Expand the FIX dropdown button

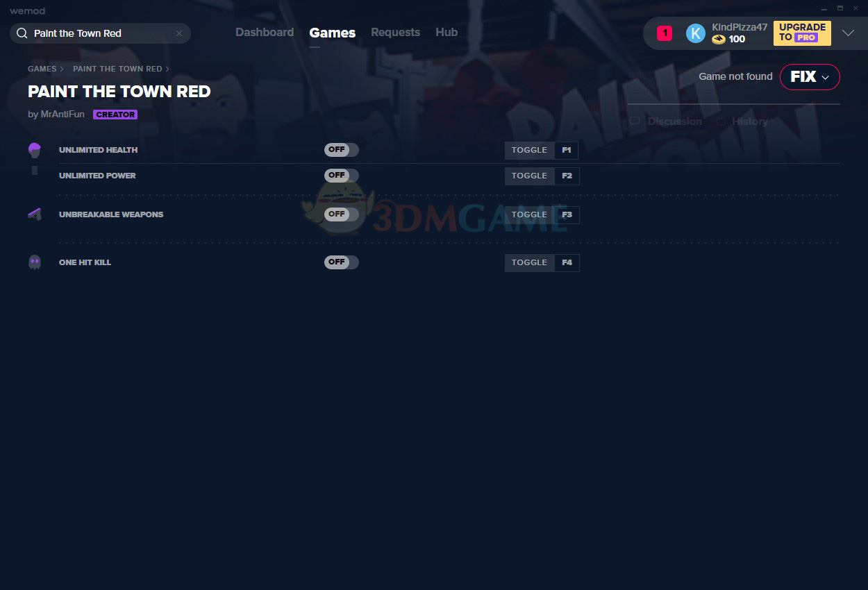(x=810, y=77)
